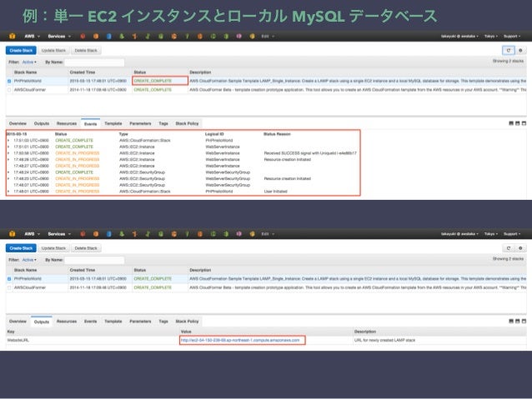This screenshot has width=532, height=399.
Task: Switch to Stack Policy tab in Events-view console
Action: point(187,123)
